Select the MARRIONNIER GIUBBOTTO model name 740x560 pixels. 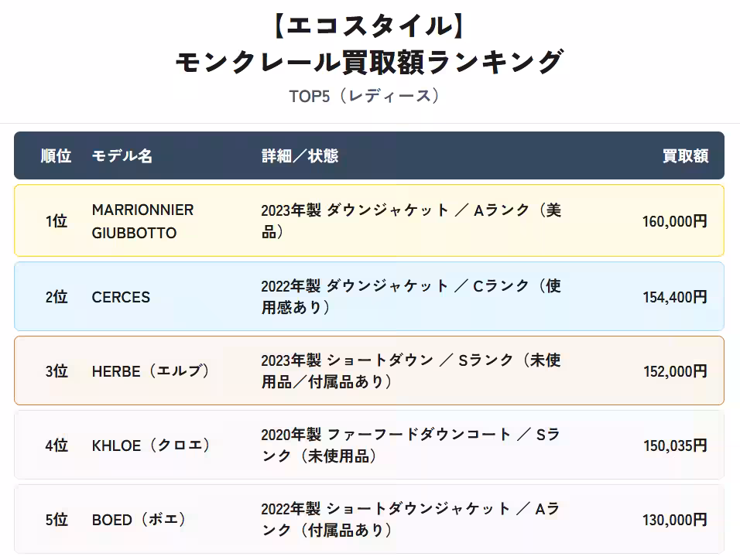point(142,221)
